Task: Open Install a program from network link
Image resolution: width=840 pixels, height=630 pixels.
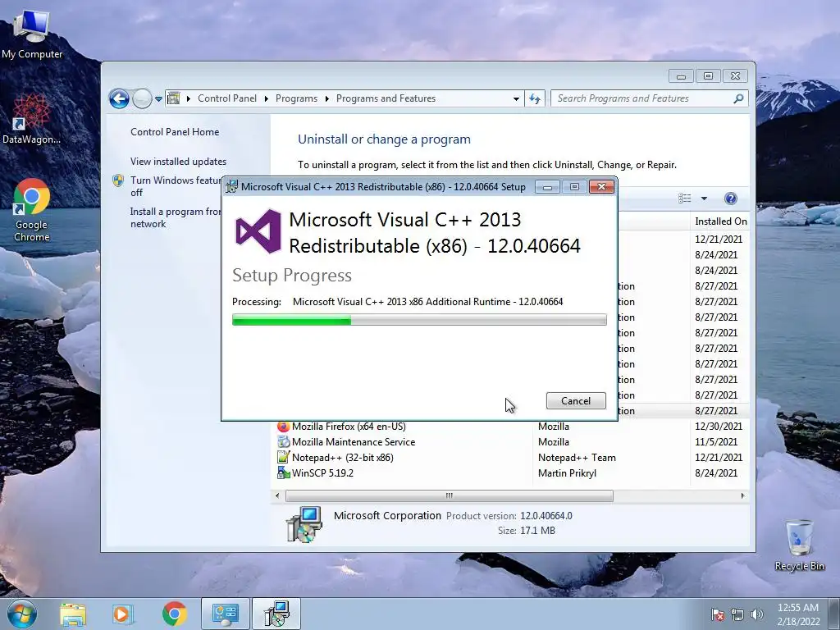Action: coord(176,217)
